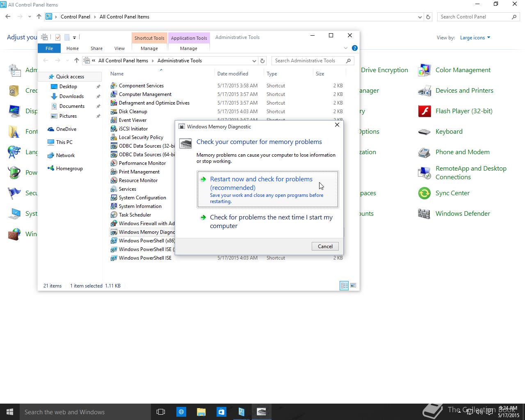Select Services gear icon
The height and width of the screenshot is (420, 525).
(x=114, y=189)
